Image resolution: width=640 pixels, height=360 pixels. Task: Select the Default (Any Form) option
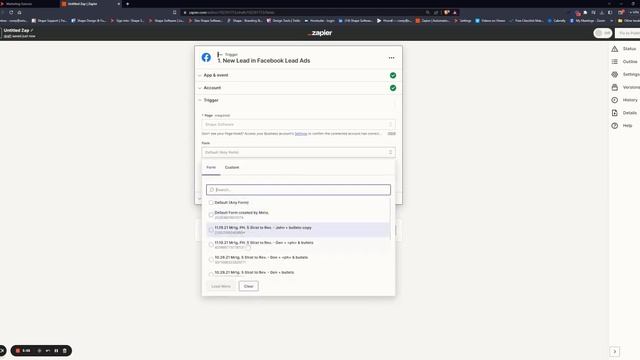click(x=298, y=202)
